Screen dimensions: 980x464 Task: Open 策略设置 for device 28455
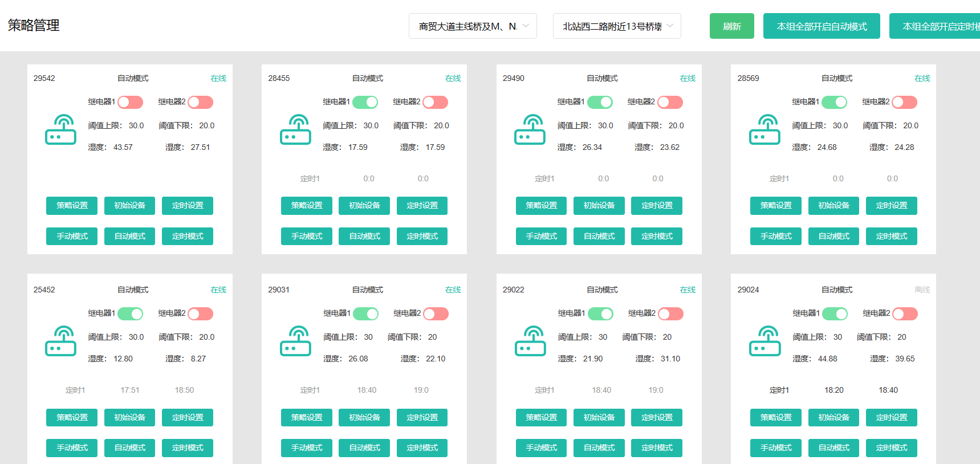(307, 206)
